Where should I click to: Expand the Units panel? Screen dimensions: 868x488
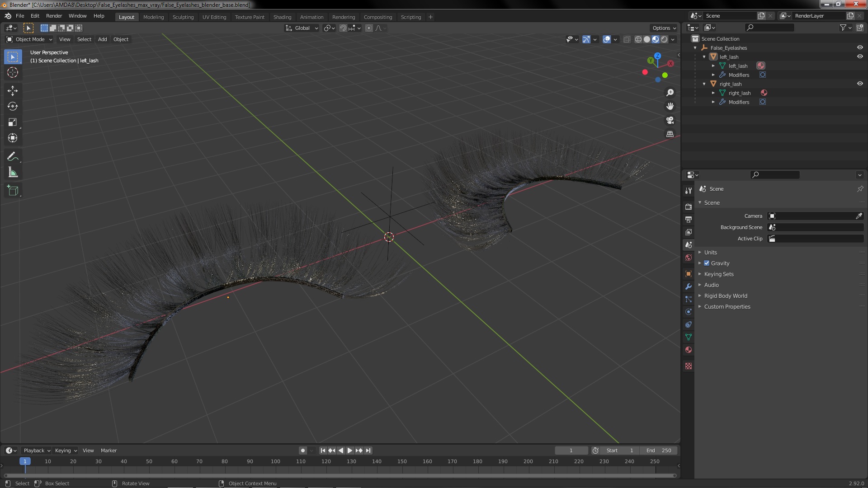click(710, 253)
